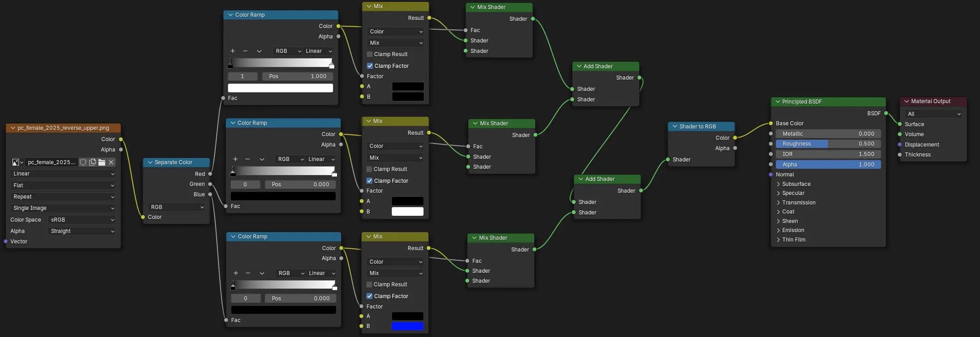Enable Clamp Result in Mix node with blue B
This screenshot has width=980, height=337.
click(370, 285)
